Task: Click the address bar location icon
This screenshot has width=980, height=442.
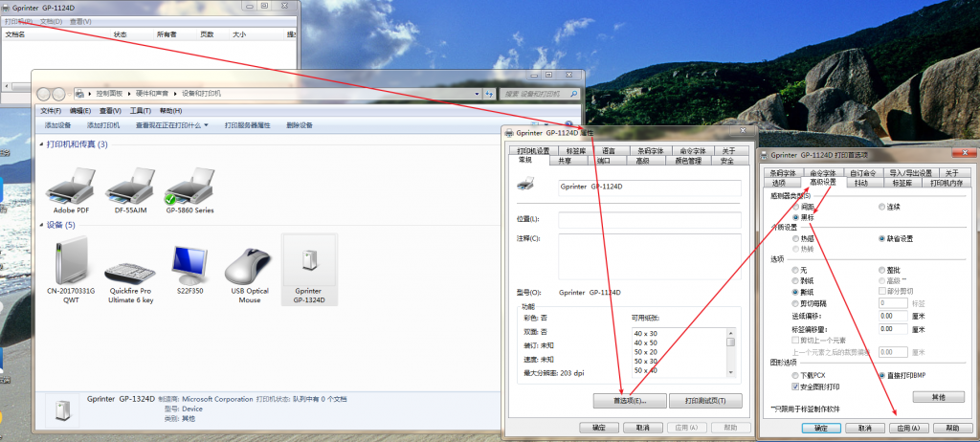Action: coord(80,94)
